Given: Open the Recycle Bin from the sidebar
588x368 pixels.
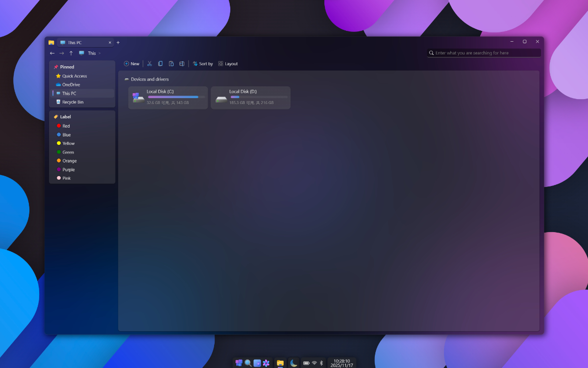Looking at the screenshot, I should [x=72, y=102].
